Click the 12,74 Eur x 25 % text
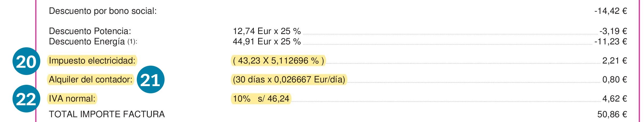Image resolution: width=644 pixels, height=122 pixels. tap(267, 31)
